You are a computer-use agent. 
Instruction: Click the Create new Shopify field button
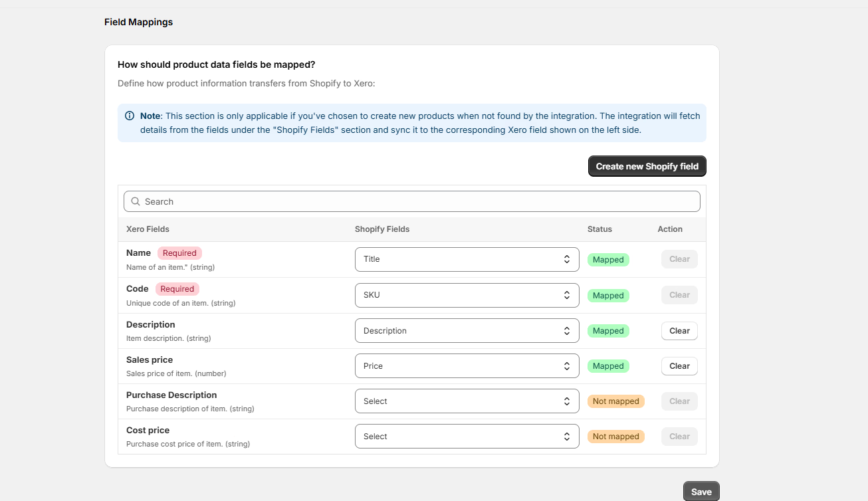point(647,166)
